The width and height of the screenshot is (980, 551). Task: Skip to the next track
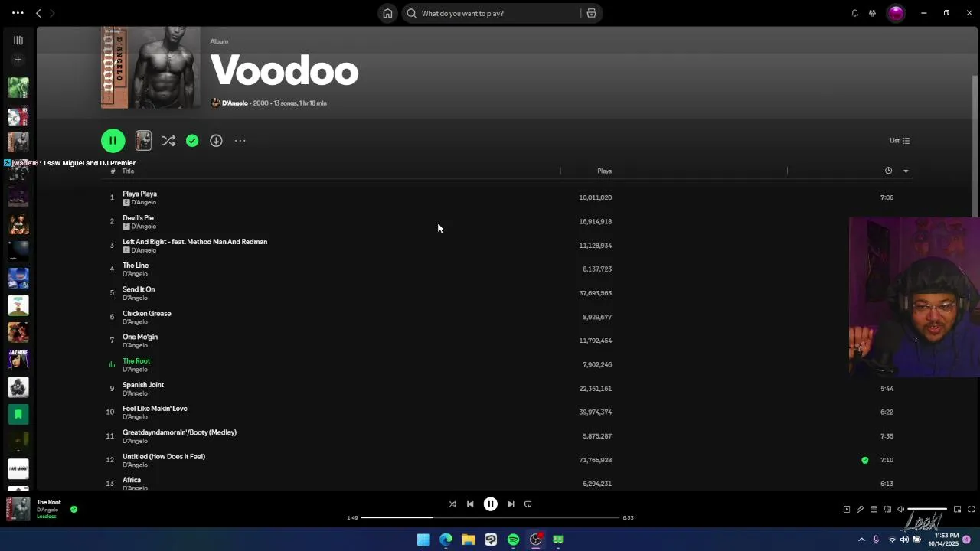[x=511, y=504]
